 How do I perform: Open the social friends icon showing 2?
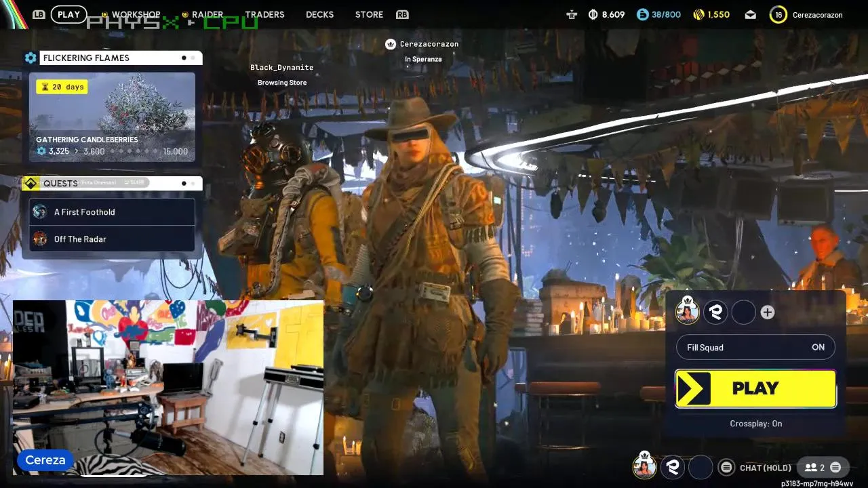click(x=814, y=467)
